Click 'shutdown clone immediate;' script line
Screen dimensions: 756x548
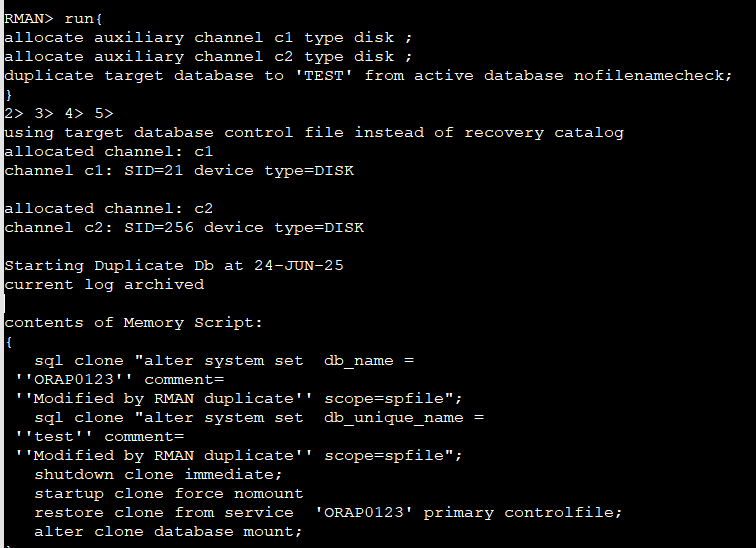(x=158, y=474)
